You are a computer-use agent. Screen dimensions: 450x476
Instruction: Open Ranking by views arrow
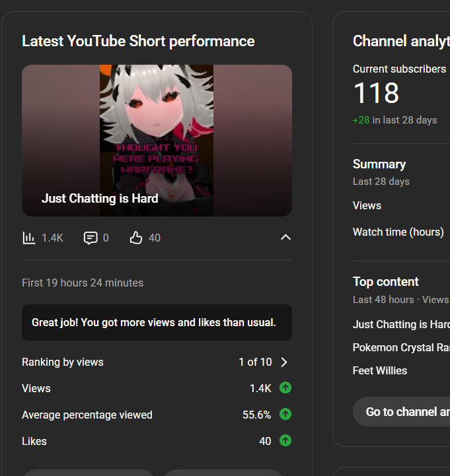click(284, 362)
